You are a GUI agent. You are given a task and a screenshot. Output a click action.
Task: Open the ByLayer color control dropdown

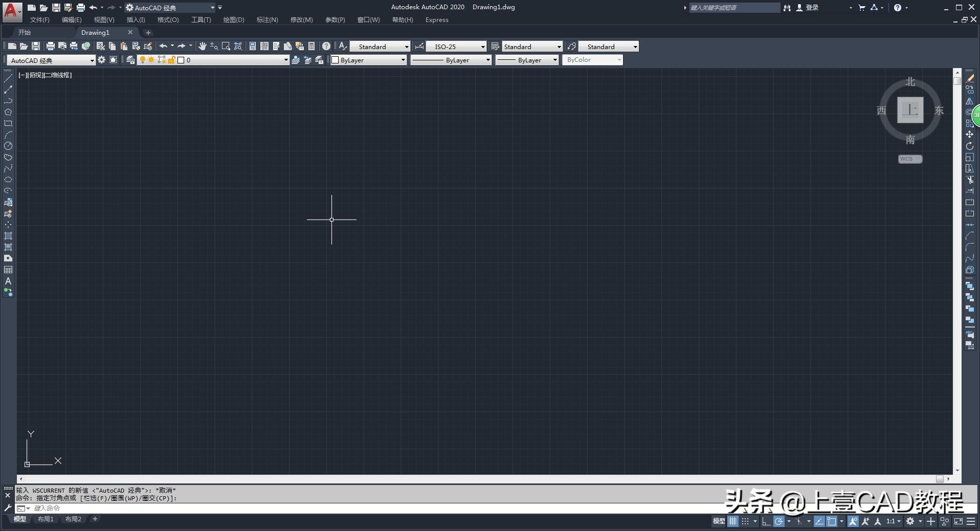pos(368,60)
